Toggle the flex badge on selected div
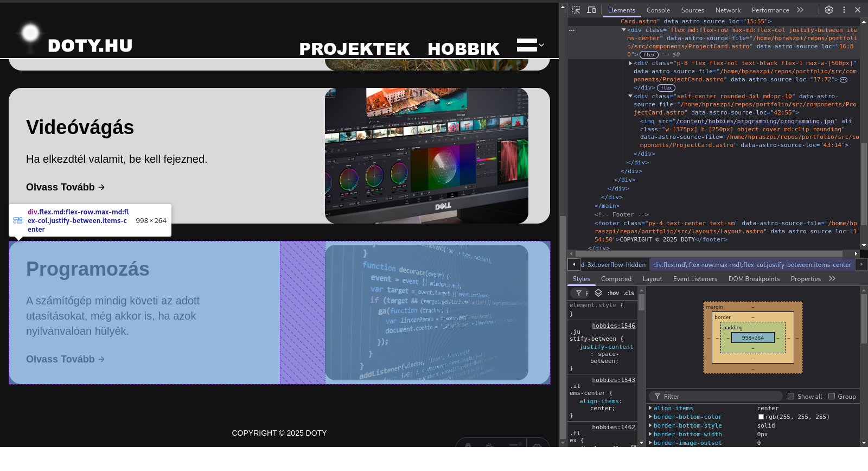This screenshot has width=868, height=471. coord(649,55)
